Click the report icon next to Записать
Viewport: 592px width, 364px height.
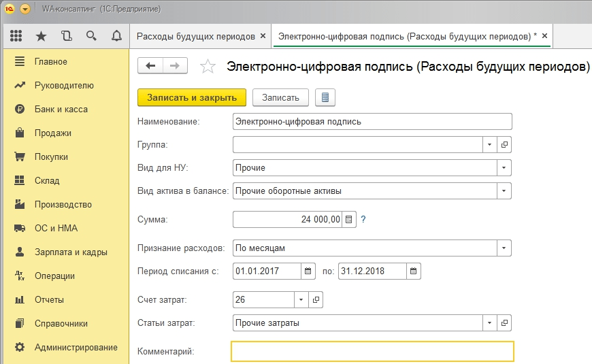pyautogui.click(x=325, y=97)
